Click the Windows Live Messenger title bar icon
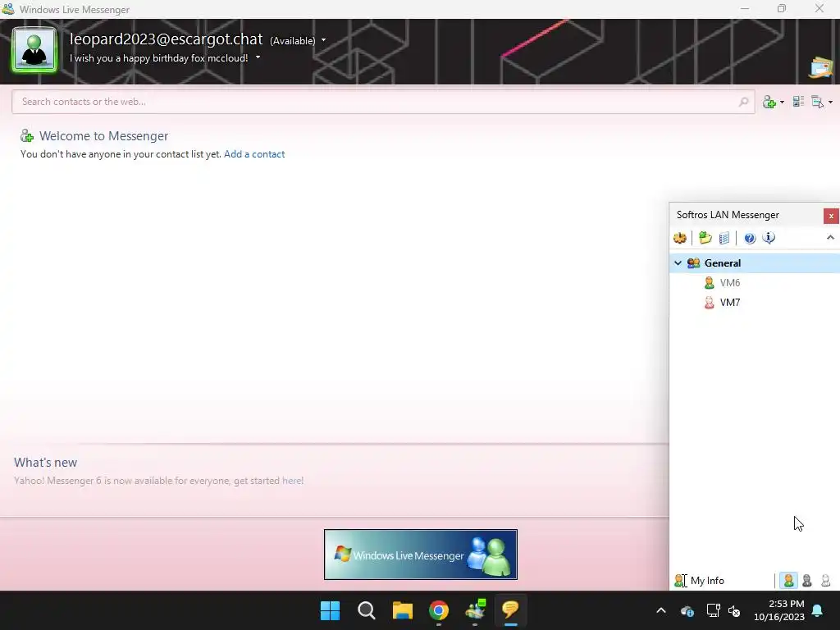 8,9
